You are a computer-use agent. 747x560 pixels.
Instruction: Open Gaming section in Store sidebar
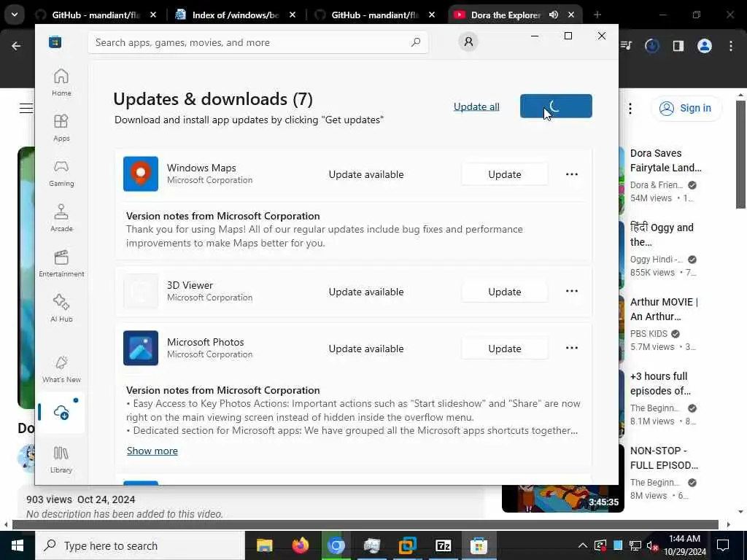pyautogui.click(x=61, y=174)
